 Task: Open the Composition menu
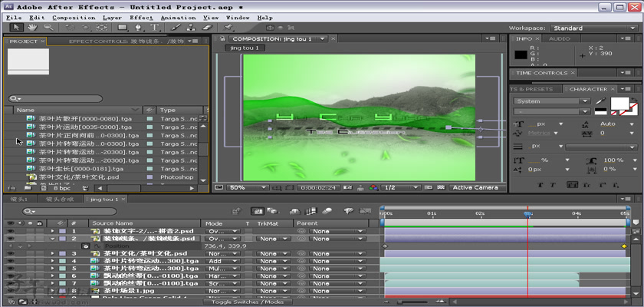tap(74, 18)
